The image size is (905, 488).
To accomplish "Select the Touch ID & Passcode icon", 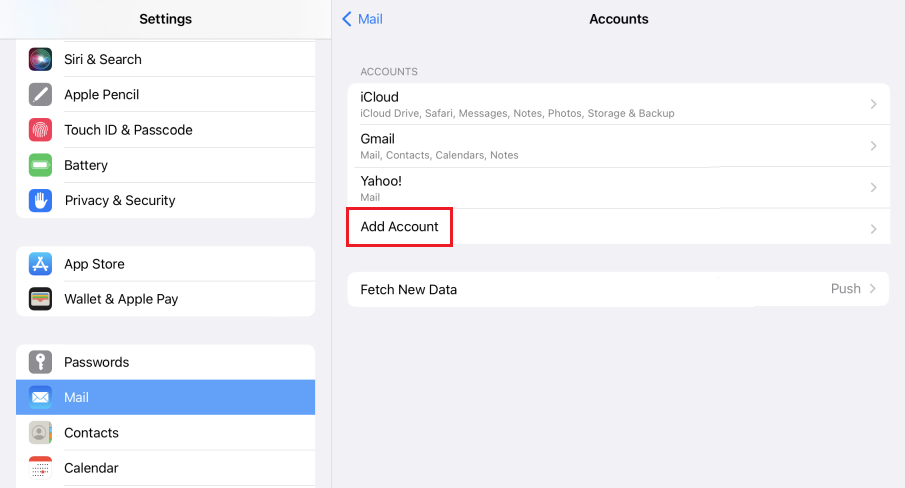I will 40,130.
